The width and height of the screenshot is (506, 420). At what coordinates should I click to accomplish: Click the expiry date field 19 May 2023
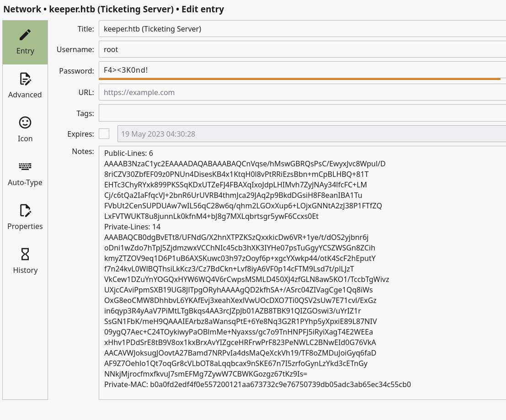click(x=312, y=133)
